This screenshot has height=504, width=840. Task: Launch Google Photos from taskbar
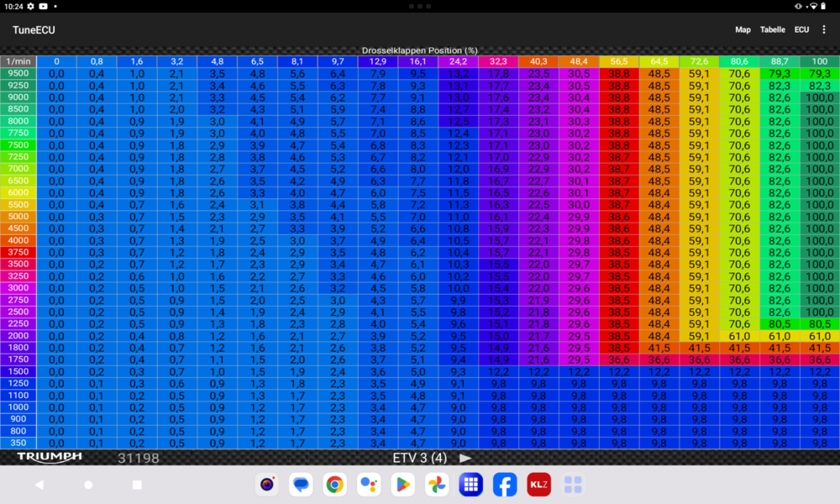[x=437, y=485]
